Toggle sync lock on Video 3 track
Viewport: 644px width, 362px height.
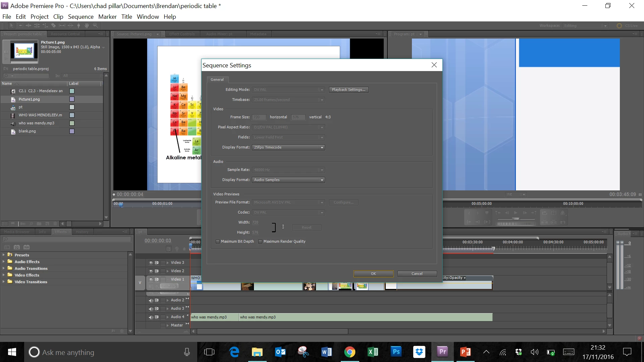[157, 262]
